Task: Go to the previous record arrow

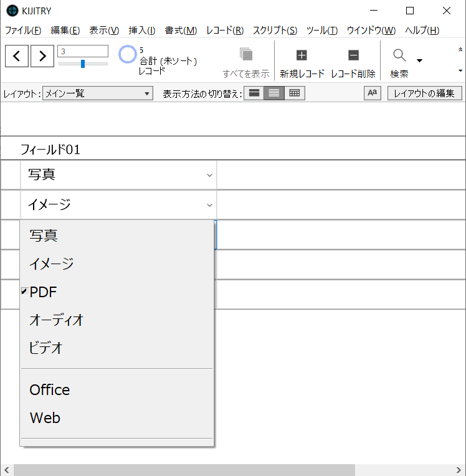Action: click(x=17, y=56)
